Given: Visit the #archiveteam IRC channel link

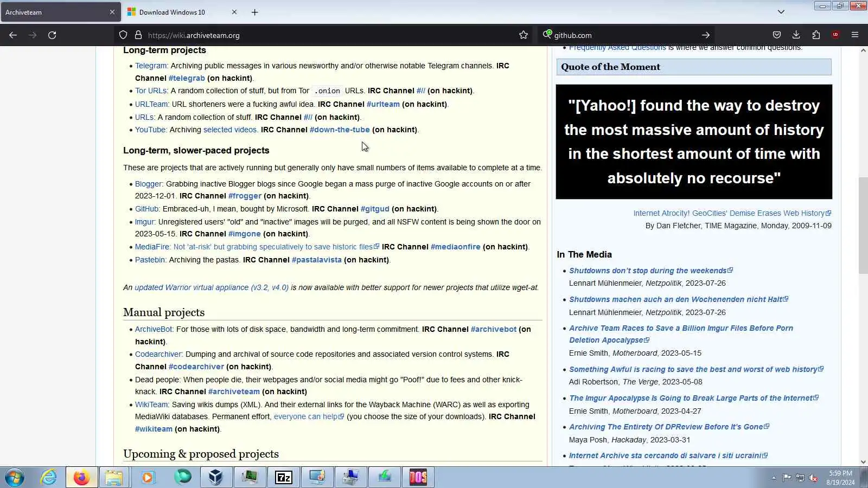Looking at the screenshot, I should click(234, 391).
